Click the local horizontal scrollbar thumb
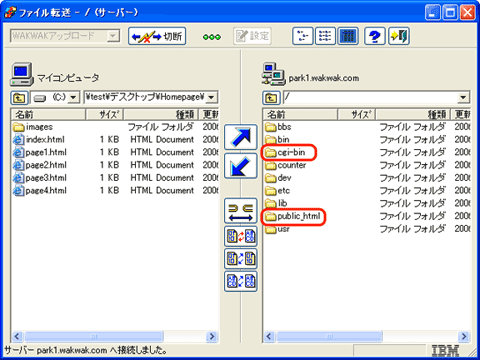Screen dimensions: 480x360 click(x=94, y=336)
